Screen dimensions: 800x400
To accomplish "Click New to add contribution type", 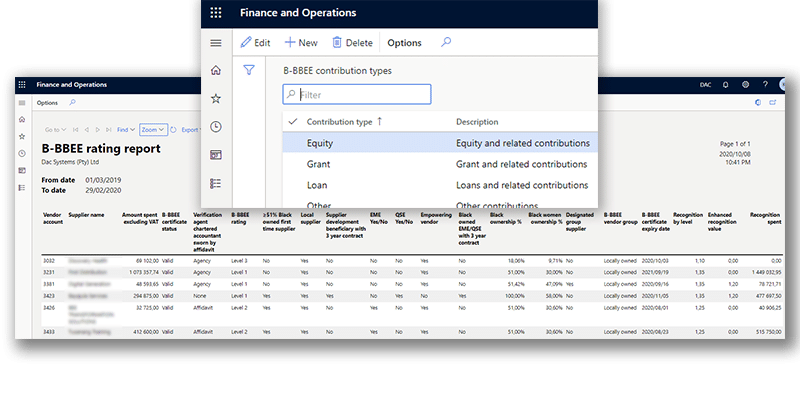I will [301, 43].
